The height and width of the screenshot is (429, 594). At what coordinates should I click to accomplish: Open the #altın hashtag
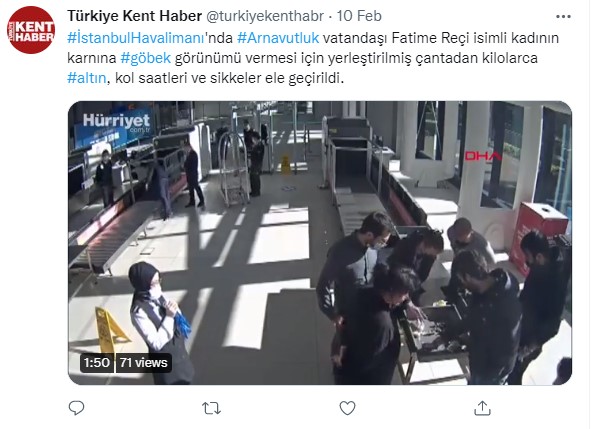tap(87, 78)
